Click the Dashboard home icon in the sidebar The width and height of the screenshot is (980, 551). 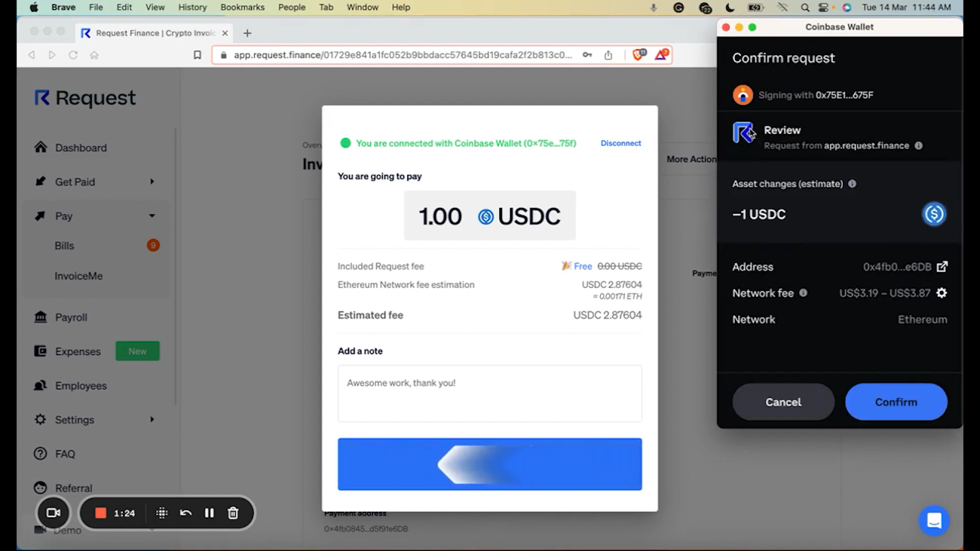(40, 147)
